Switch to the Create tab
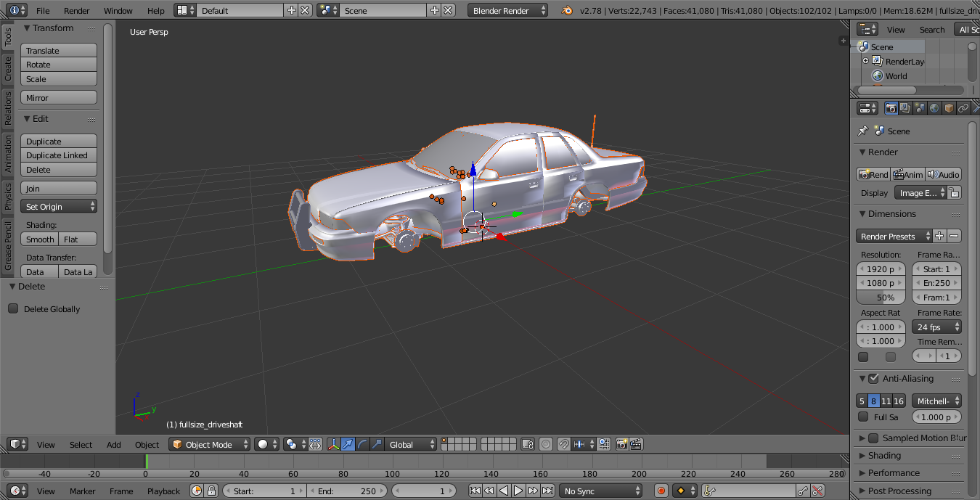Screen dimensions: 980x500 (x=8, y=69)
